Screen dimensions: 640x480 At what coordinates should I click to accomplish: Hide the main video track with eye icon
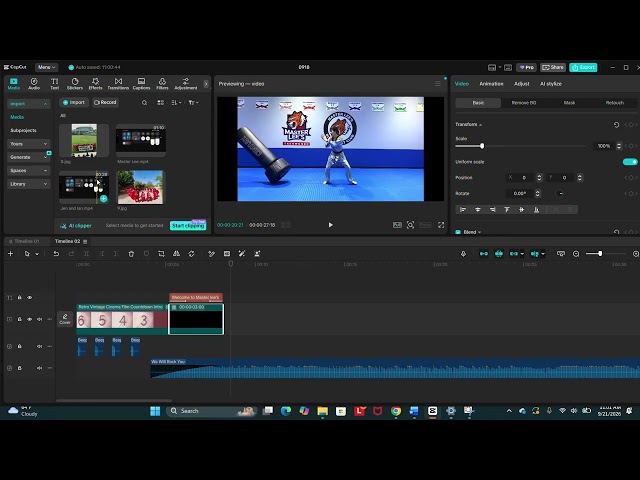click(x=29, y=319)
